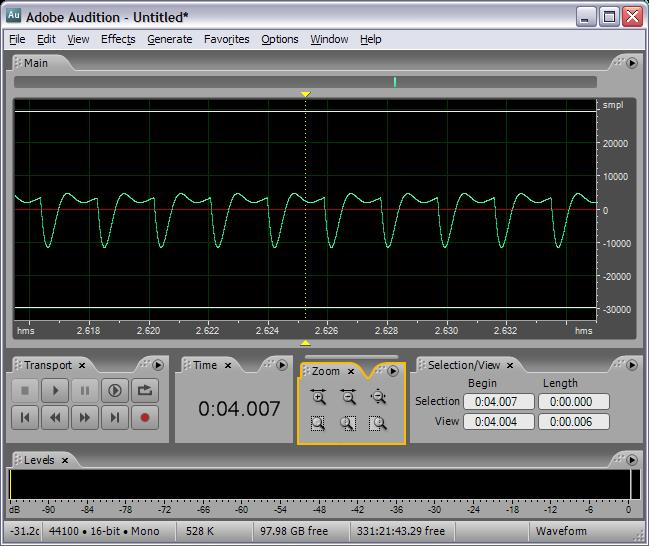The image size is (649, 546).
Task: Go to End with Transport button
Action: tap(115, 418)
